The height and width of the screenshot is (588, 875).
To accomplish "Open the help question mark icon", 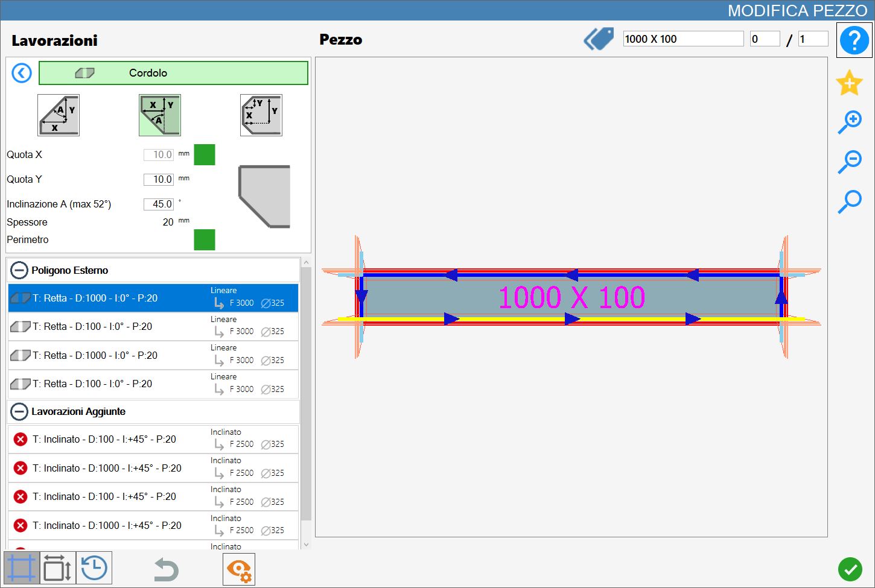I will pyautogui.click(x=854, y=40).
